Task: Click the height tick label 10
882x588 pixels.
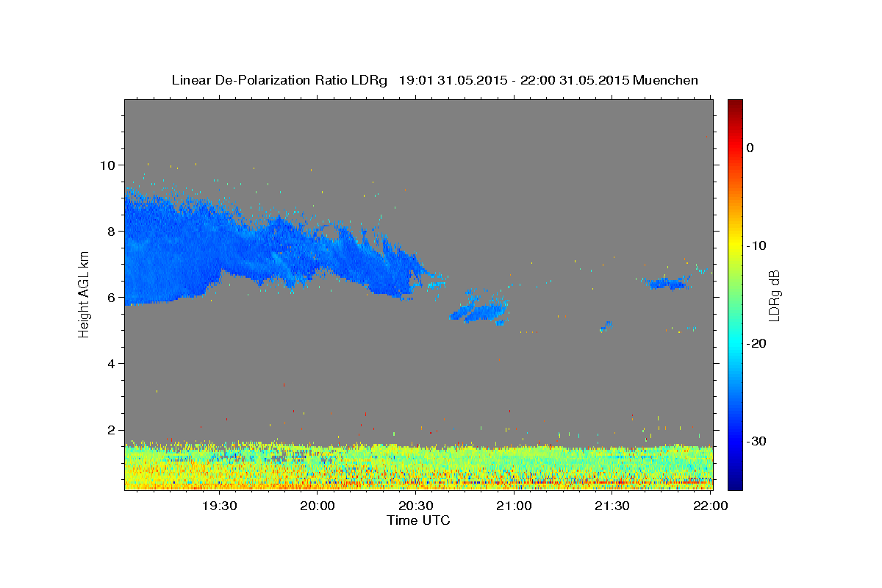Action: (x=108, y=165)
